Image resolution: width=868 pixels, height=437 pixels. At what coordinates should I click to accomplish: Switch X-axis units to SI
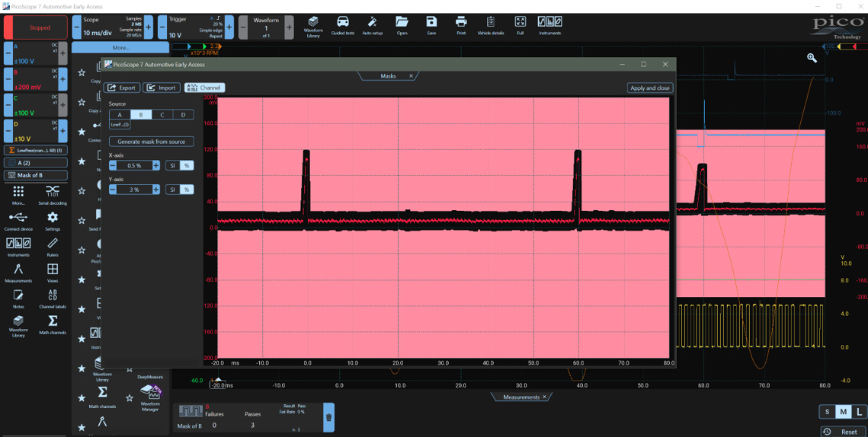172,165
